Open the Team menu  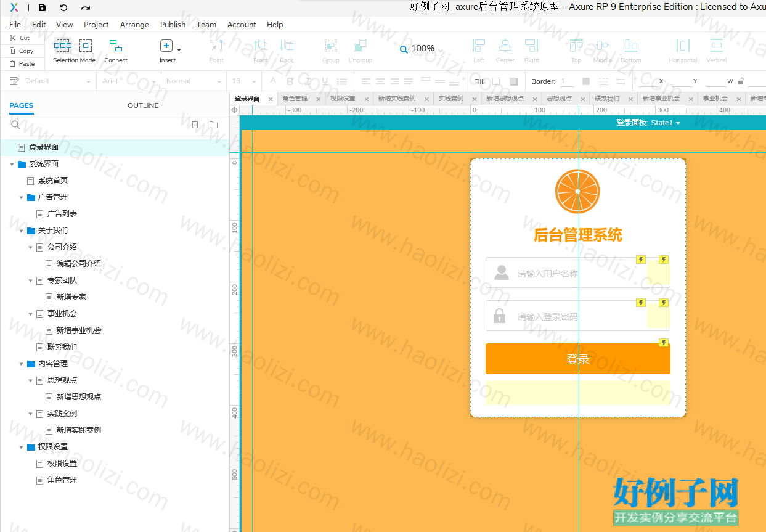206,25
